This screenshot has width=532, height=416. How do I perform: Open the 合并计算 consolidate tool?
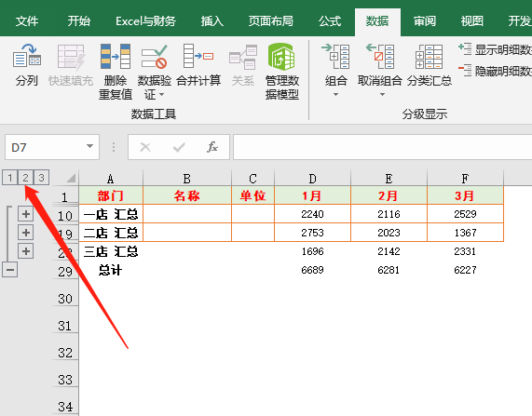click(198, 56)
